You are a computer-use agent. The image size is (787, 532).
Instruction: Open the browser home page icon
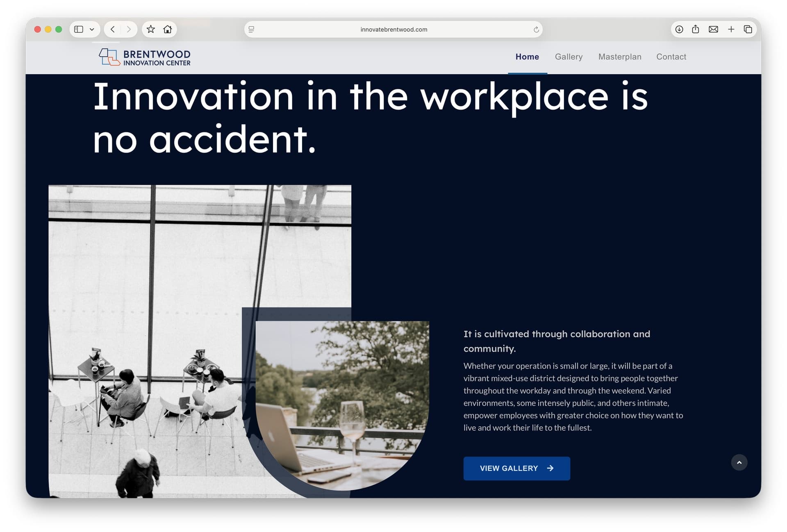pyautogui.click(x=168, y=29)
